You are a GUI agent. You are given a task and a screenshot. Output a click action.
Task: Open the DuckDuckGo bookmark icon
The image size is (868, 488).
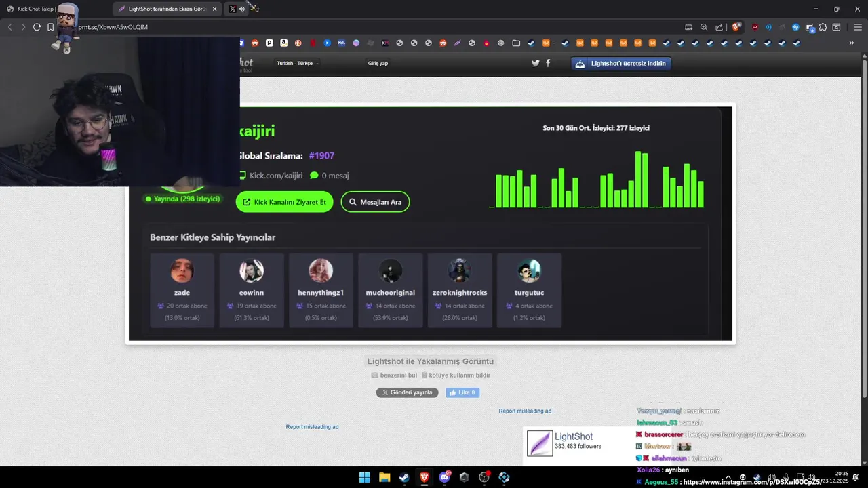click(x=298, y=43)
